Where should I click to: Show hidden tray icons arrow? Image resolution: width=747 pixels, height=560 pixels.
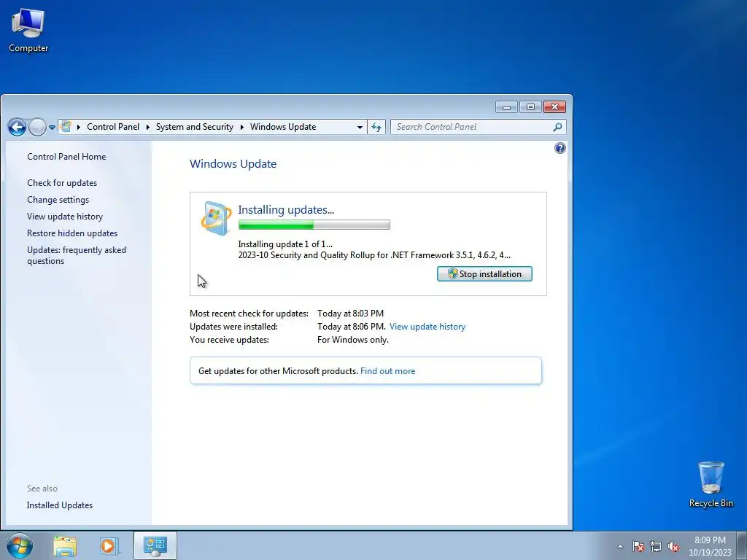pos(620,546)
